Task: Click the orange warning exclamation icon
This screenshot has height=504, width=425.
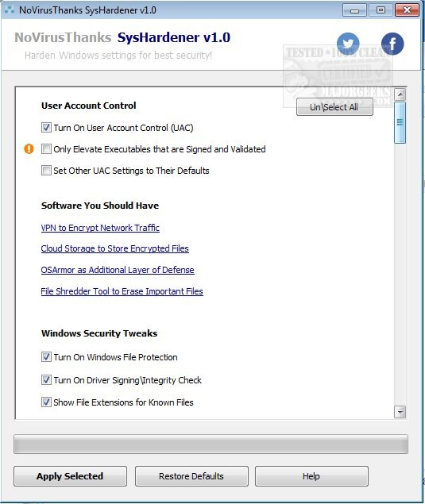Action: [29, 149]
